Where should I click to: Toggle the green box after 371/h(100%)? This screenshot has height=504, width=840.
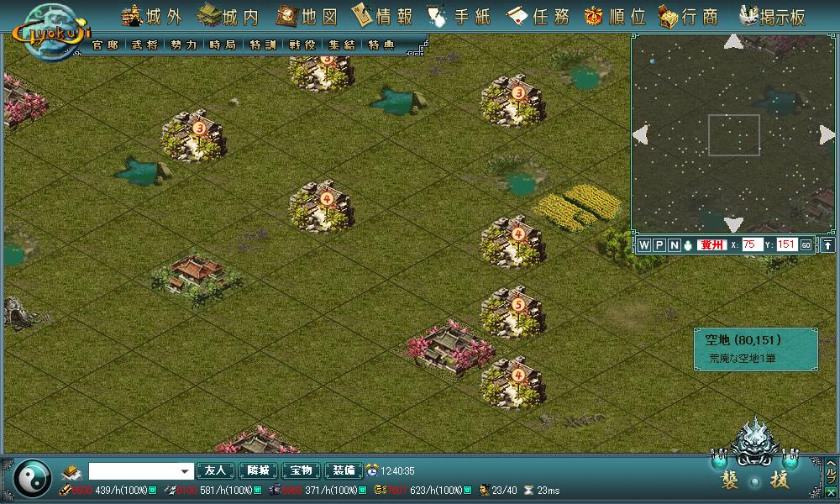pyautogui.click(x=363, y=490)
